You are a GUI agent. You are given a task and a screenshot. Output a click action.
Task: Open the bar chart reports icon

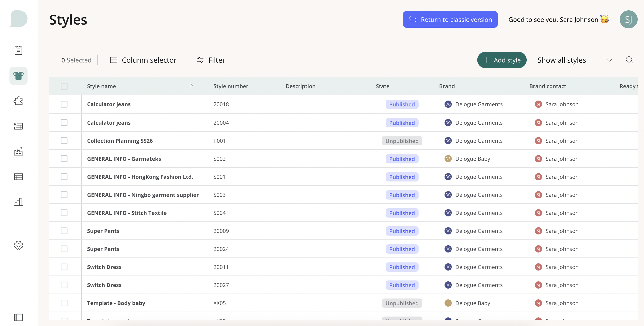click(19, 202)
